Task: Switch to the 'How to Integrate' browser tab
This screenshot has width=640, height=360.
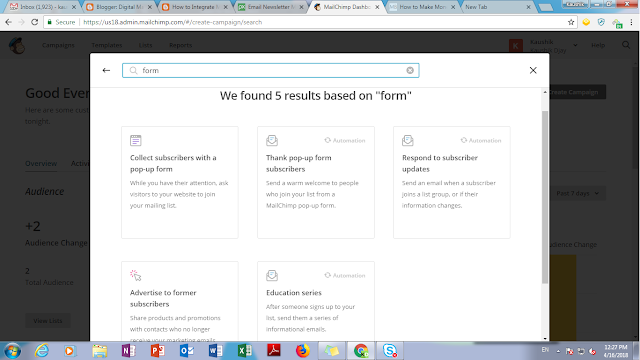Action: tap(194, 7)
